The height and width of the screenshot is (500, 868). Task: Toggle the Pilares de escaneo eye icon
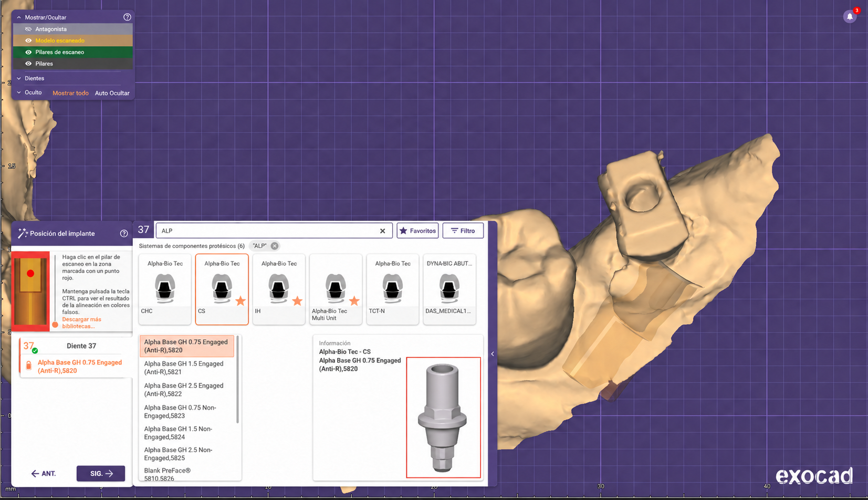28,52
